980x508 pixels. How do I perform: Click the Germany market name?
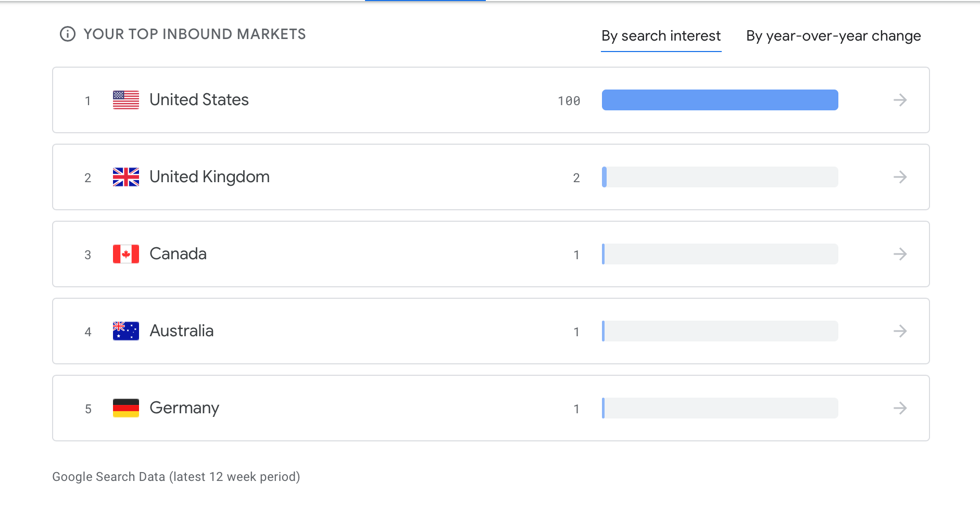click(184, 408)
